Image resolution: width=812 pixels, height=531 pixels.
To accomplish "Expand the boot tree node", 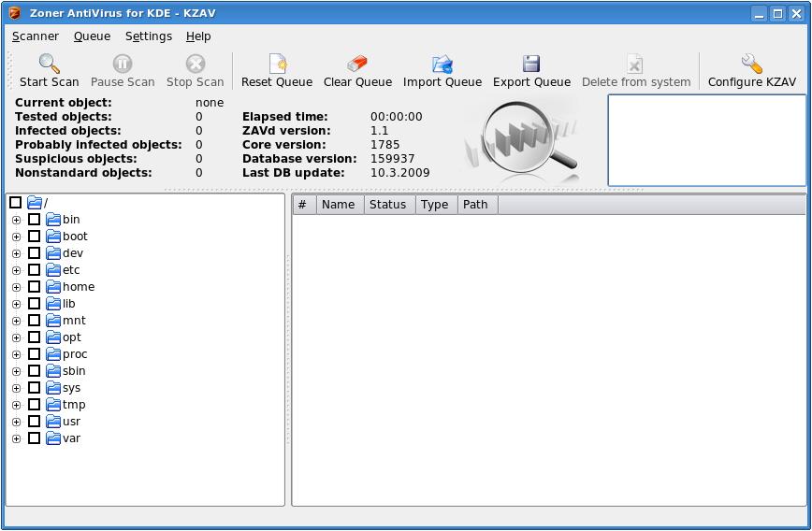I will 17,237.
